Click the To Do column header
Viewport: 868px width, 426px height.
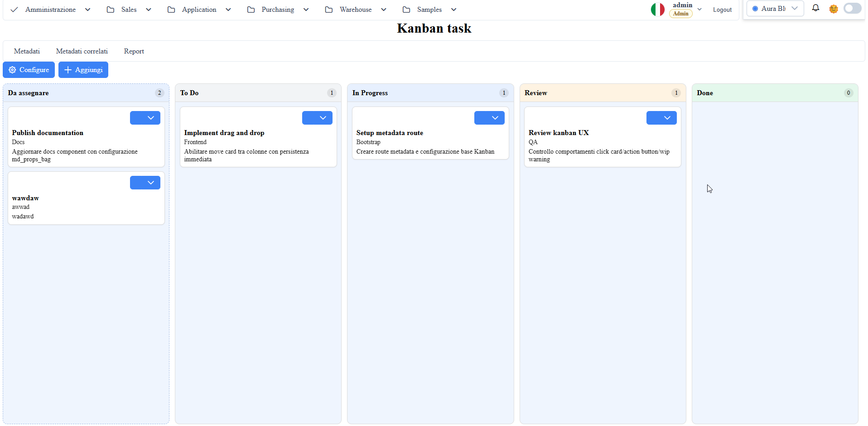(258, 93)
